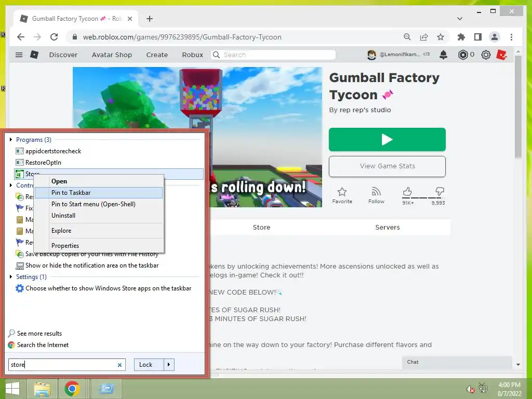Select Pin to Taskbar option

(98, 193)
